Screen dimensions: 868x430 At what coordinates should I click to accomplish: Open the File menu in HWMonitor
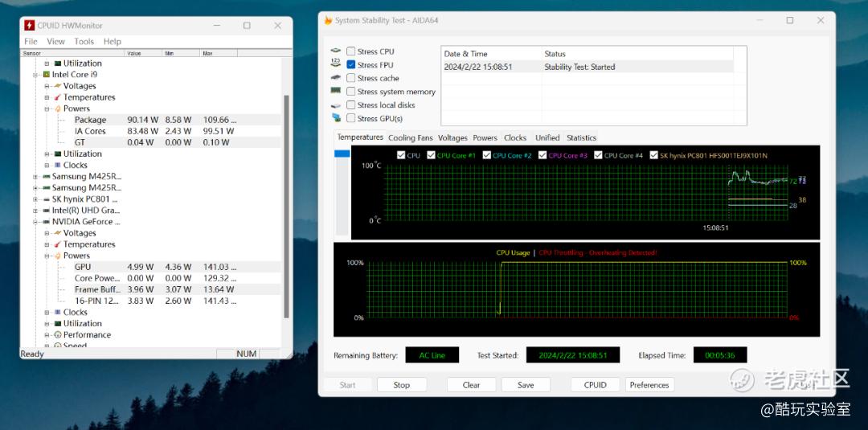[x=31, y=42]
